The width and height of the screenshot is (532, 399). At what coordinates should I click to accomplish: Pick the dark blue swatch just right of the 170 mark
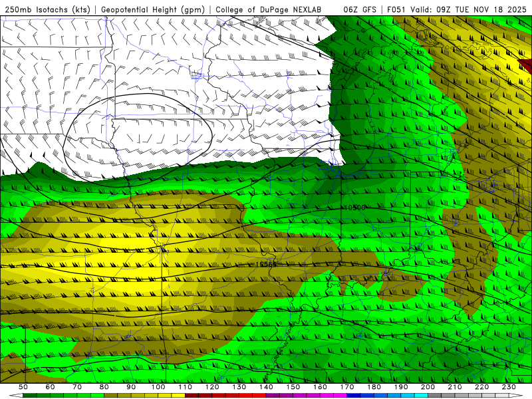pyautogui.click(x=354, y=396)
